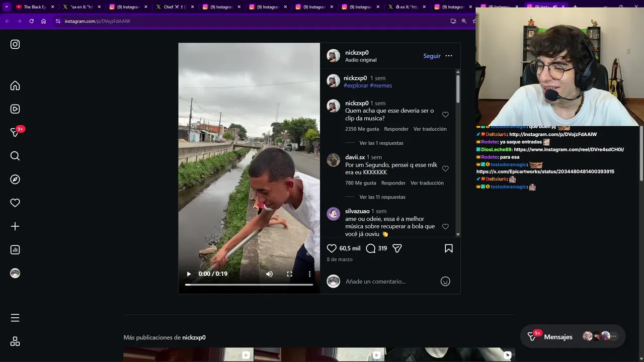Open silvazuao profile

(357, 211)
